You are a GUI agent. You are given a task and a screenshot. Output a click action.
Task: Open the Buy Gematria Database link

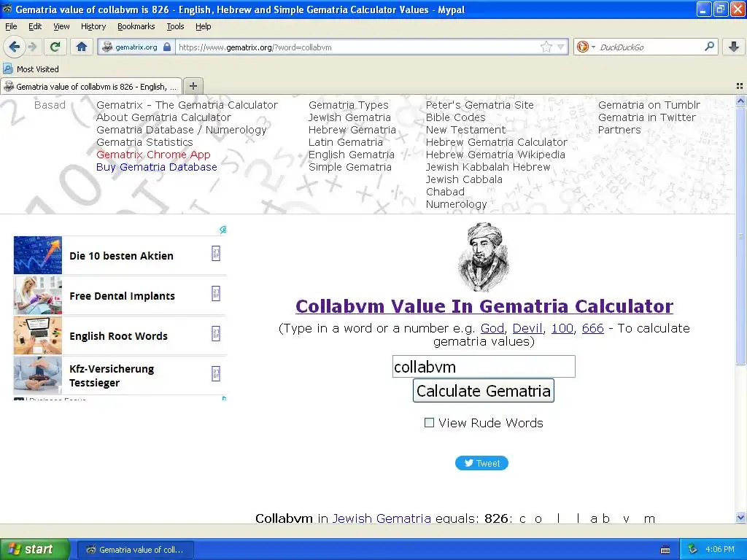[x=157, y=167]
